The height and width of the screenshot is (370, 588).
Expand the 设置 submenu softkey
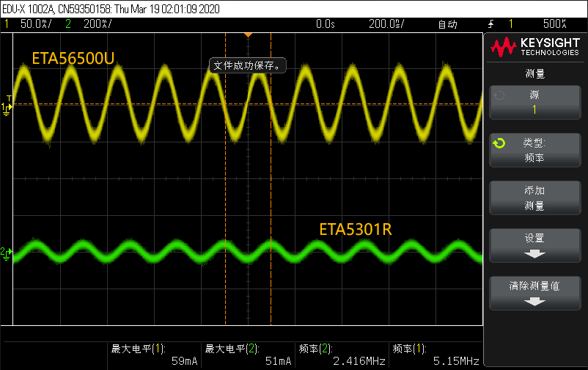pyautogui.click(x=534, y=244)
